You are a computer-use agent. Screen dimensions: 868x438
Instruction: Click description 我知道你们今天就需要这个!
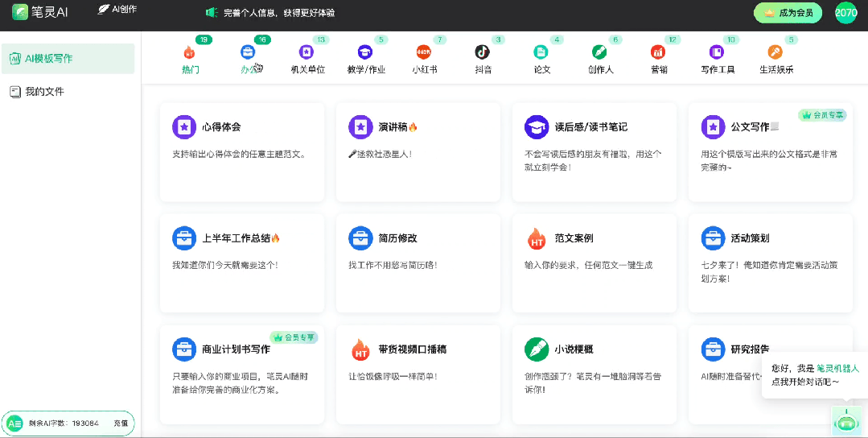225,265
